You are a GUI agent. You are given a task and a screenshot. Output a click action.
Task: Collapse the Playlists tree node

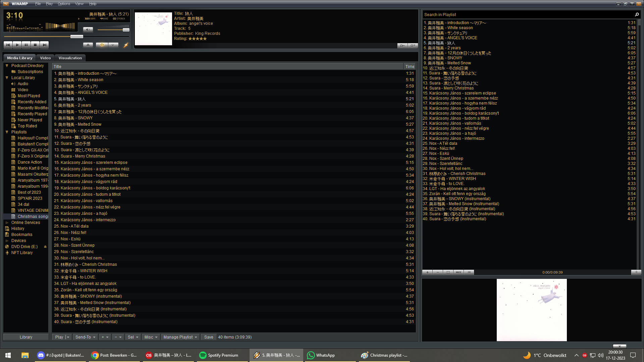point(7,132)
